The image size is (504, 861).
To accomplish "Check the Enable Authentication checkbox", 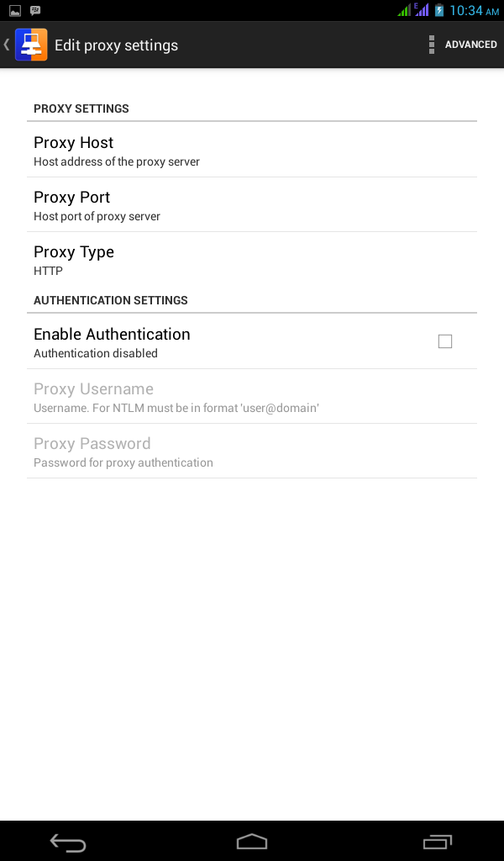I will 444,341.
